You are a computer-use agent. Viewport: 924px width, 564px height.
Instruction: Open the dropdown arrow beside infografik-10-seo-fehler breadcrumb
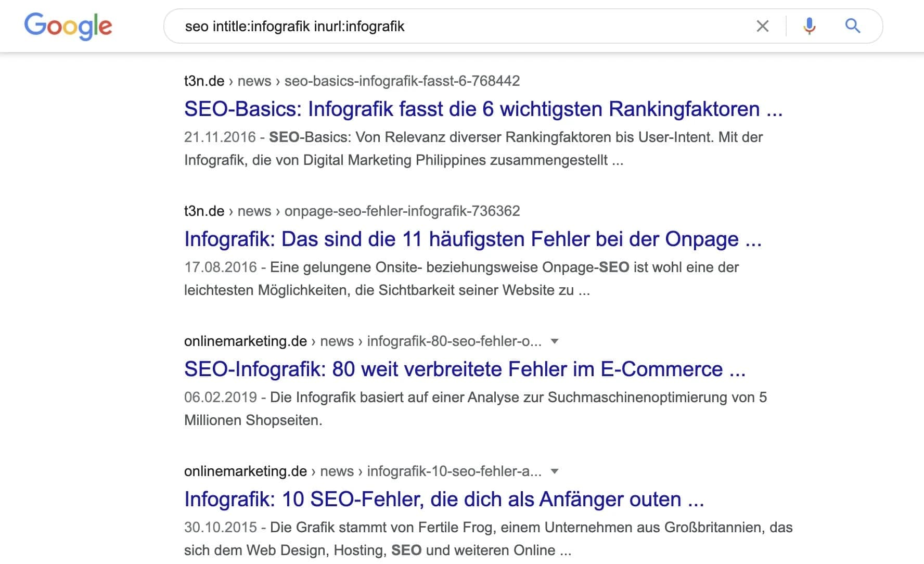(555, 471)
